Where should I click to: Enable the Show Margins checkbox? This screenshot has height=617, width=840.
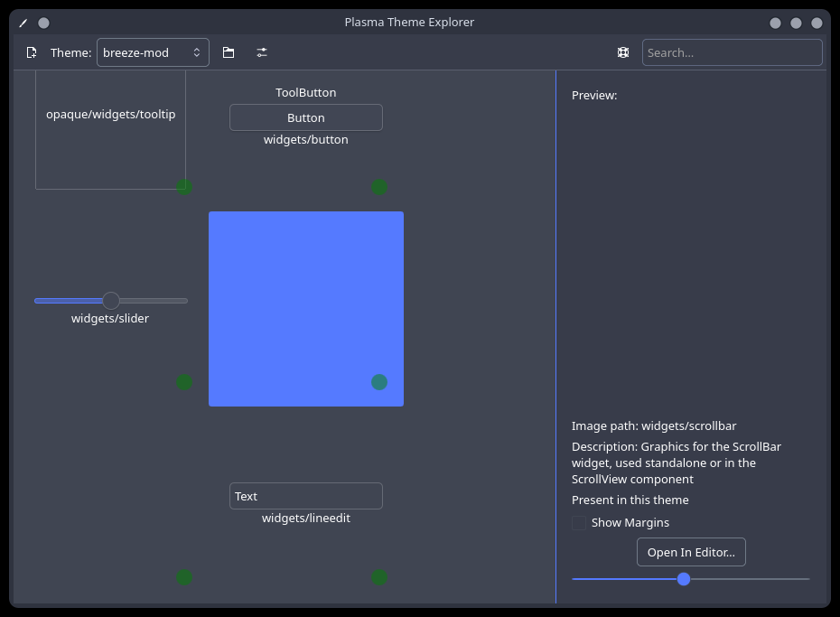(x=579, y=523)
